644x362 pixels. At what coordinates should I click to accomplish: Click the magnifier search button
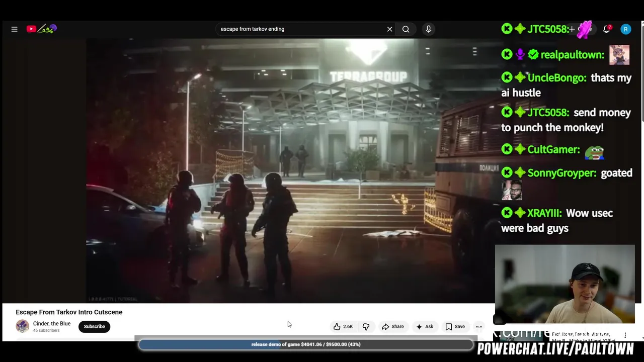point(406,29)
